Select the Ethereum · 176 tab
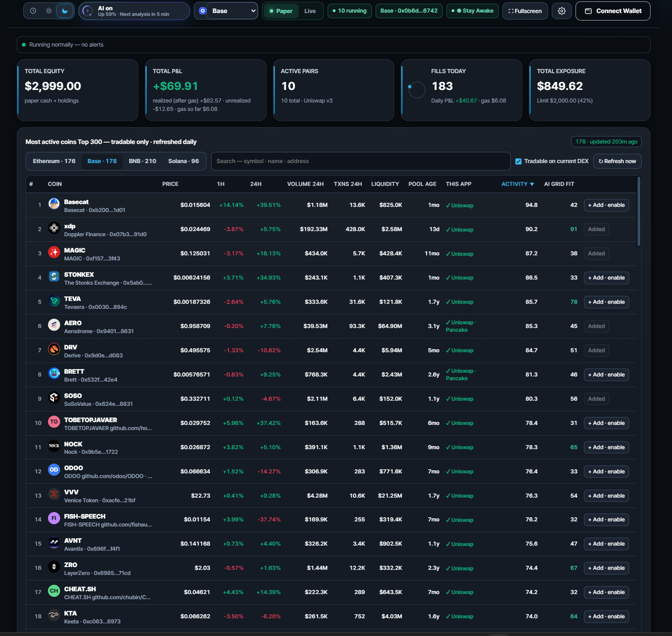This screenshot has width=672, height=636. (x=54, y=161)
